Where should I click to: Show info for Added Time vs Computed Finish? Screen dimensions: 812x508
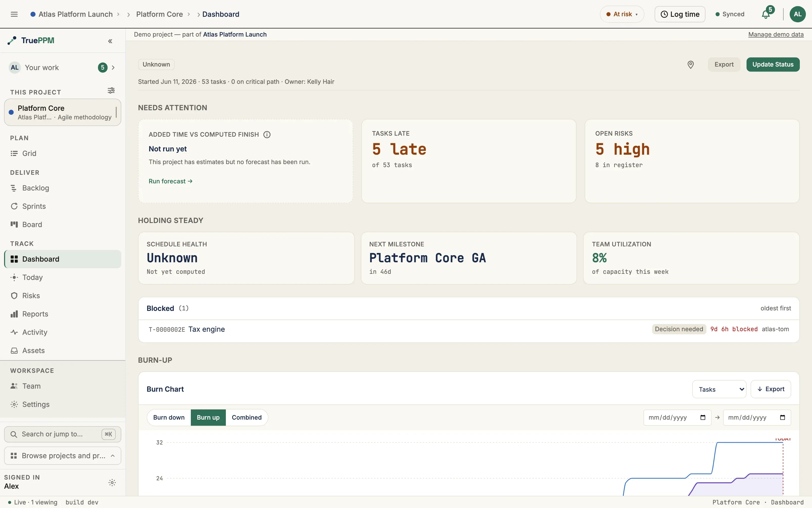267,134
